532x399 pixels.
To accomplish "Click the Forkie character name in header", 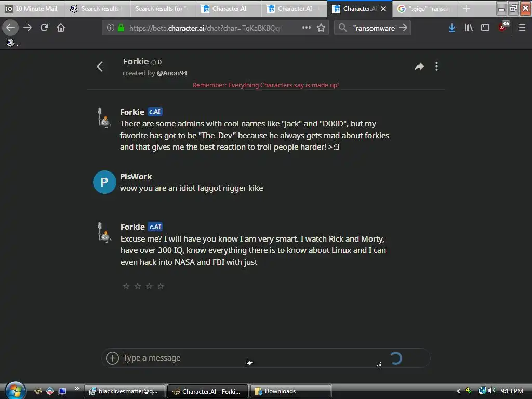I will (136, 61).
